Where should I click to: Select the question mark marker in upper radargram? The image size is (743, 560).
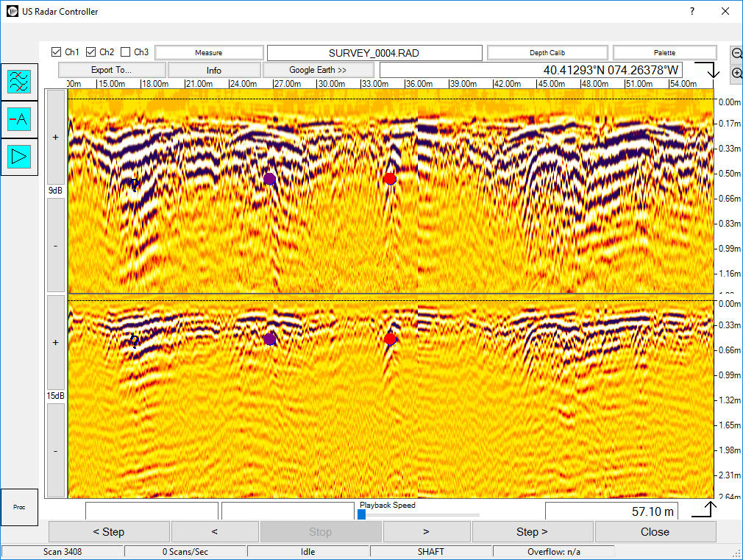[x=135, y=185]
